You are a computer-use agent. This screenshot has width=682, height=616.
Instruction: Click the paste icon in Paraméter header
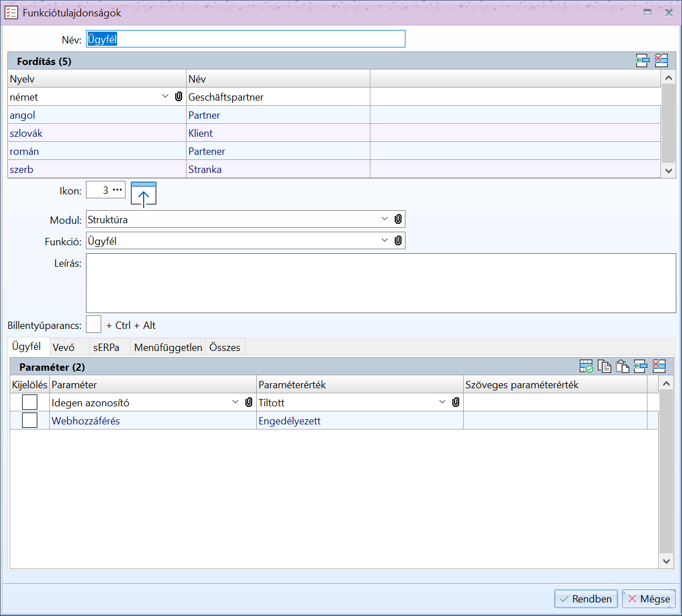[x=622, y=367]
